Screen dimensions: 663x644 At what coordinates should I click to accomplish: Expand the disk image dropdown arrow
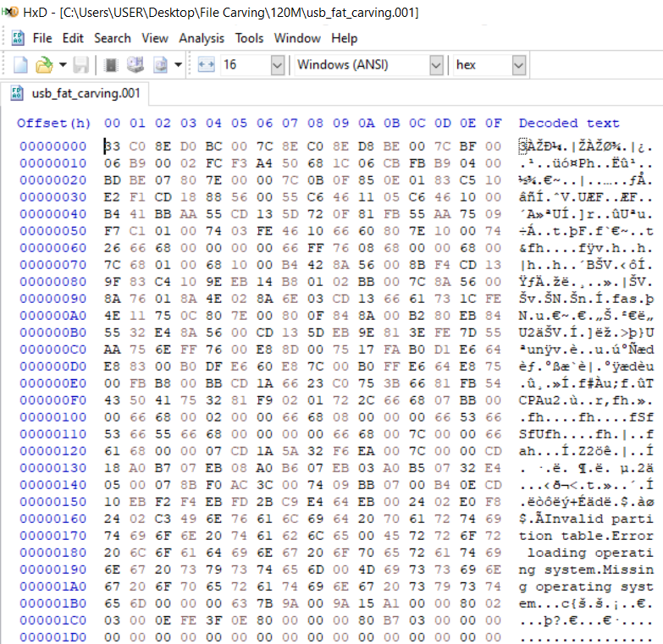click(x=178, y=65)
